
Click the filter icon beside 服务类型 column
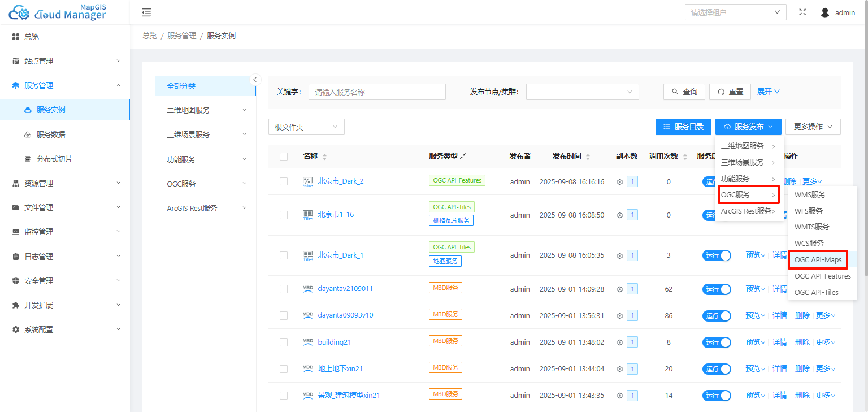(x=463, y=156)
